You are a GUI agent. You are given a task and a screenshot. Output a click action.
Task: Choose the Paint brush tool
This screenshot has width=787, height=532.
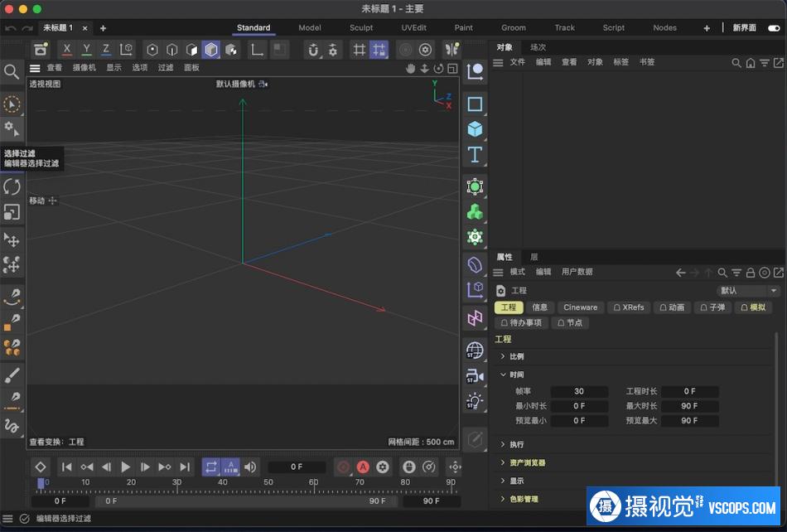tap(12, 375)
